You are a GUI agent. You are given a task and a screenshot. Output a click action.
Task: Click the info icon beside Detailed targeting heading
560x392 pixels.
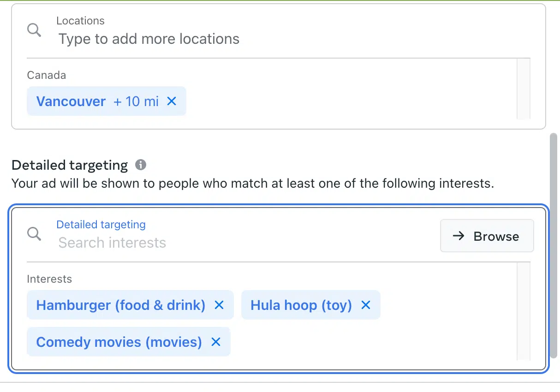tap(141, 165)
